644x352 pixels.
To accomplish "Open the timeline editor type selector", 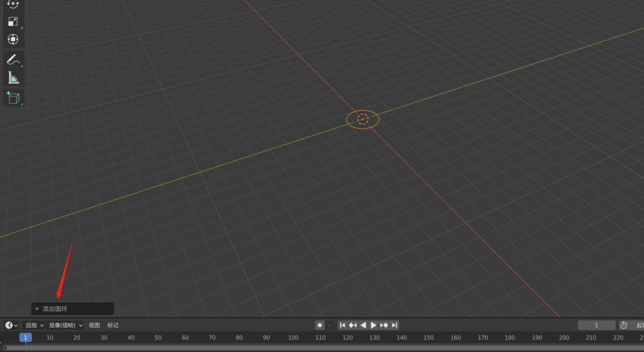I will [11, 325].
